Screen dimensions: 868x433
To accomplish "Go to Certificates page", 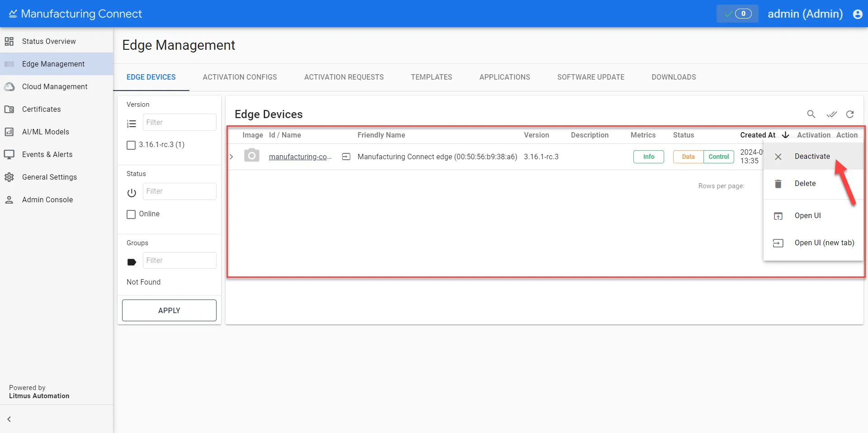I will pyautogui.click(x=57, y=109).
